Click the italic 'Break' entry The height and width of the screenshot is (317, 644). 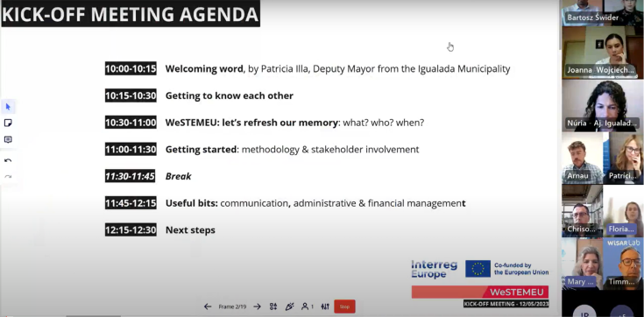click(x=178, y=176)
